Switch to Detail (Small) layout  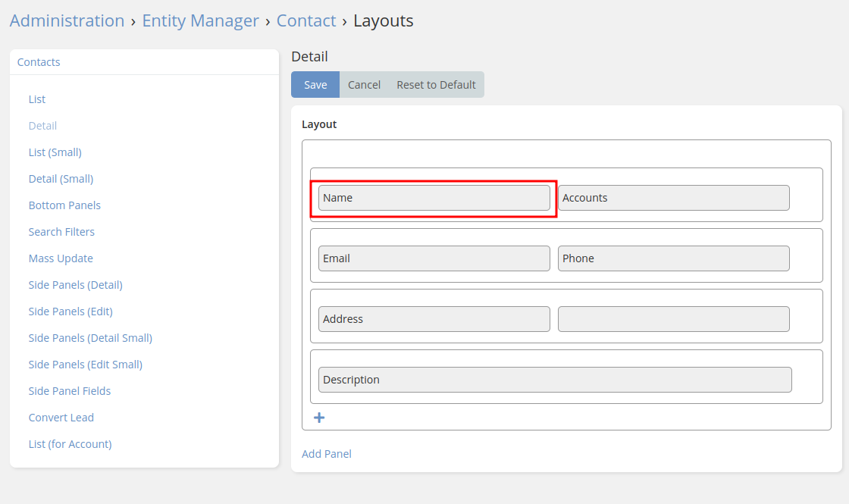[61, 179]
